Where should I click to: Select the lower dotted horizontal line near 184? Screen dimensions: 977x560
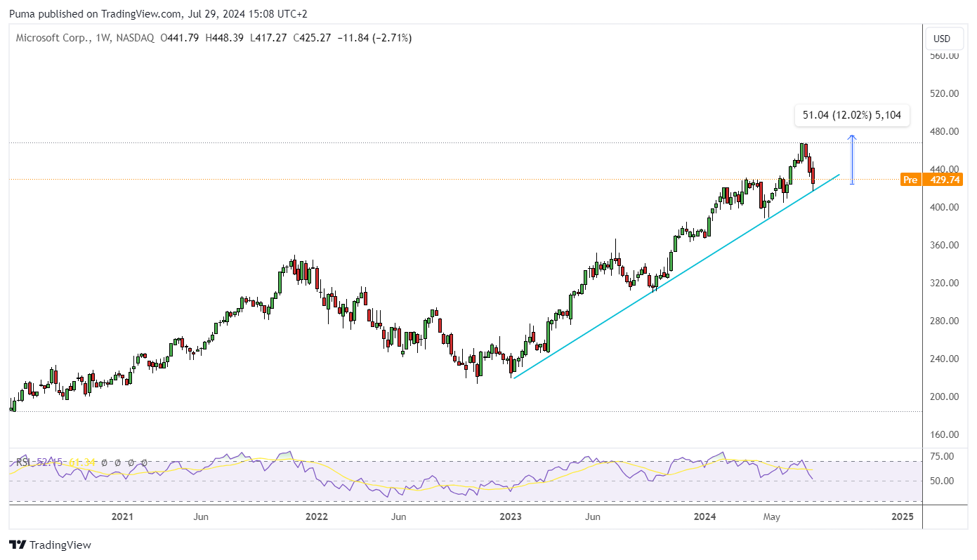(x=465, y=412)
